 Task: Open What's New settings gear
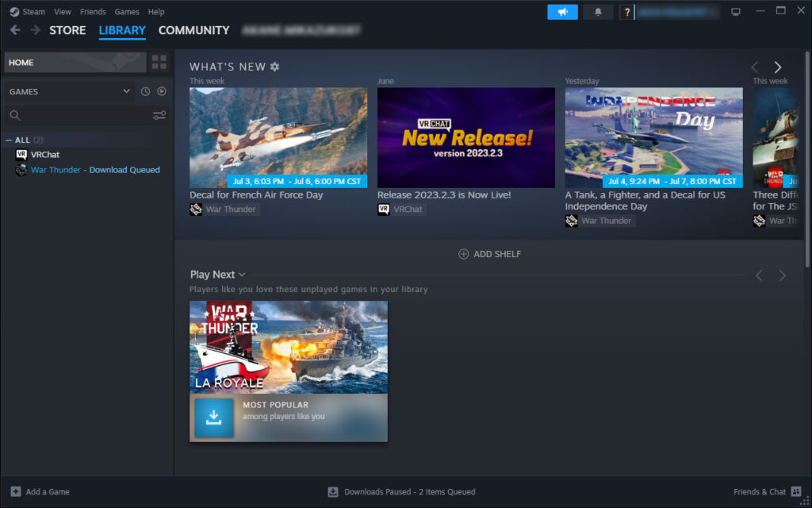tap(274, 67)
